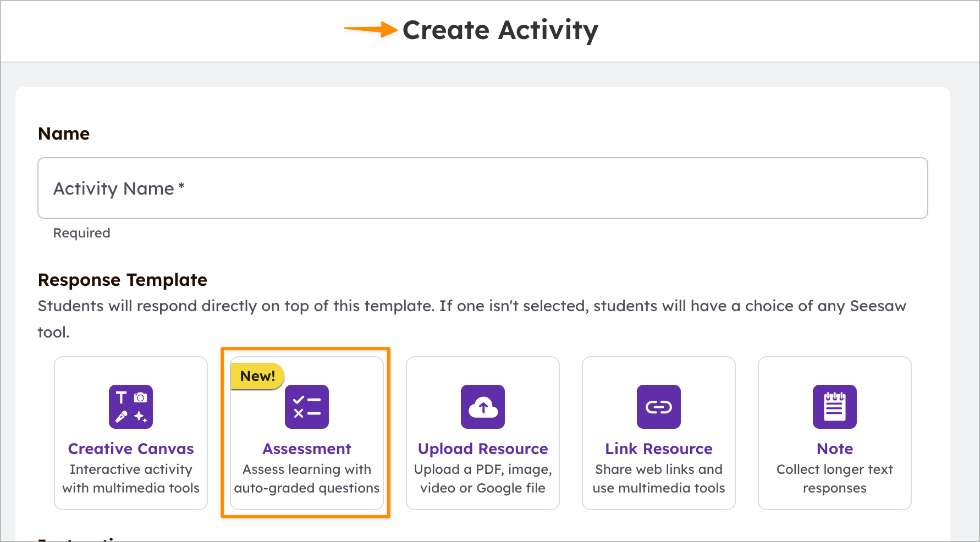Click the Response Template section heading
Screen dimensions: 980x542
pos(122,280)
